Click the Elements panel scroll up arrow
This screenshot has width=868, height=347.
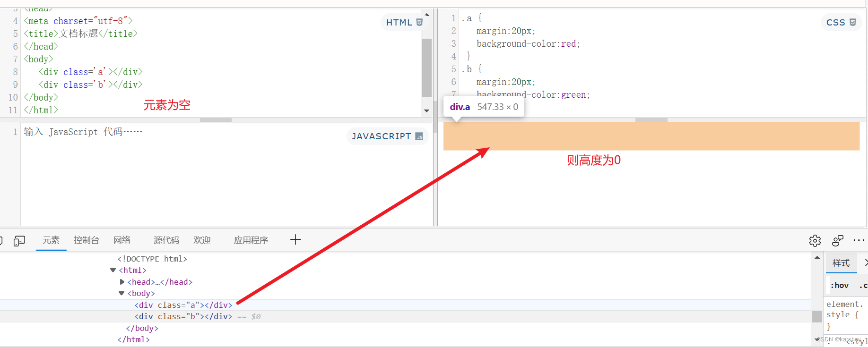coord(817,257)
